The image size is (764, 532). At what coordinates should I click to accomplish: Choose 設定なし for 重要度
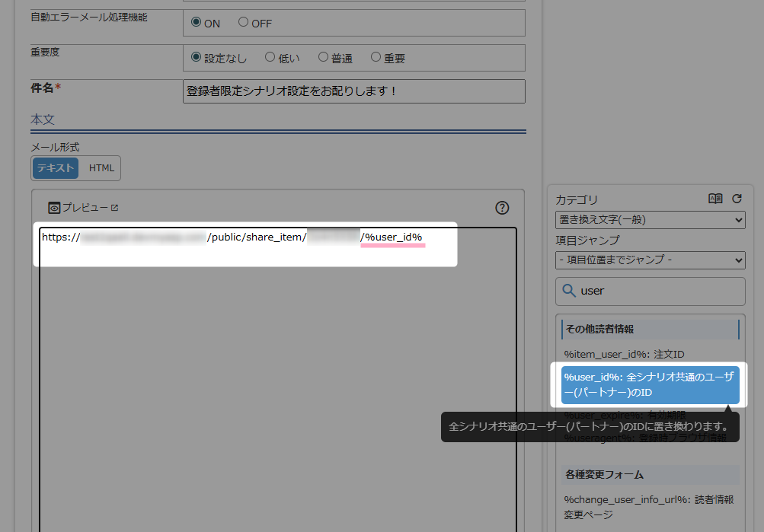click(x=197, y=57)
